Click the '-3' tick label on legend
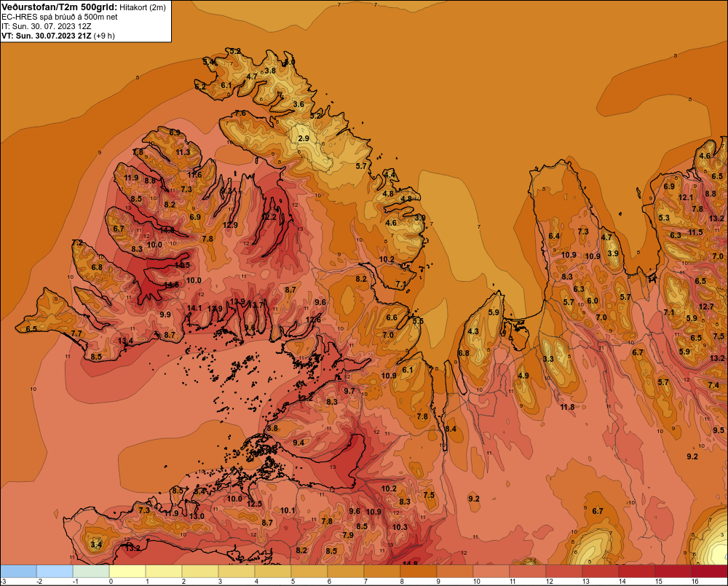Viewport: 728px width, 586px height. pos(3,582)
